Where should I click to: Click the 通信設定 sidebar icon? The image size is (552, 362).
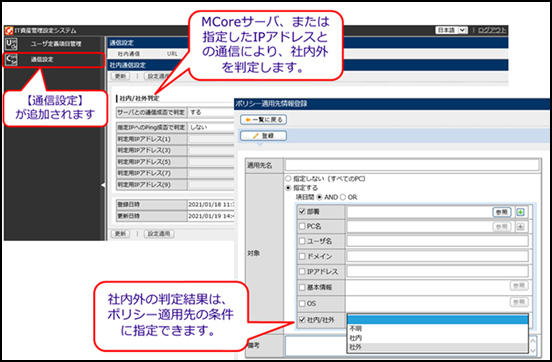11,60
